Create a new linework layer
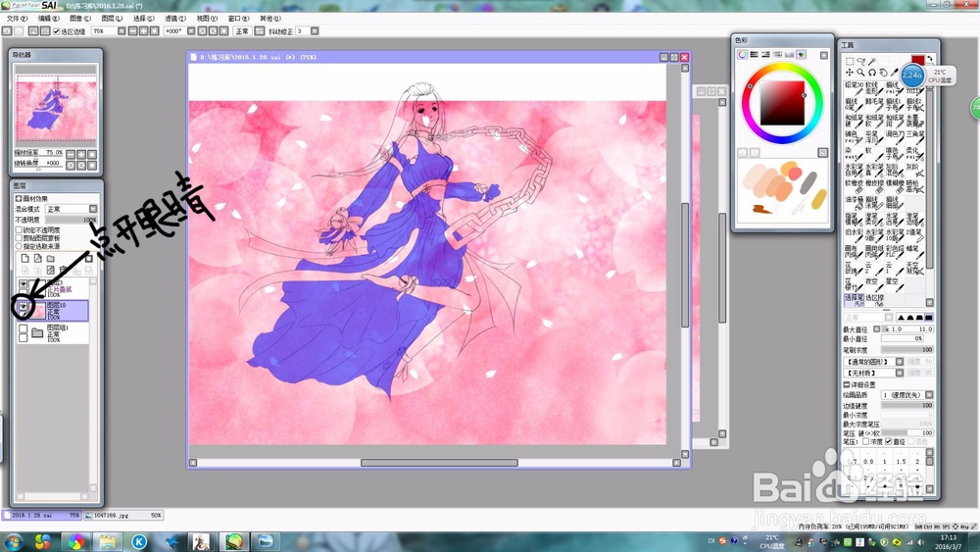 pyautogui.click(x=37, y=258)
